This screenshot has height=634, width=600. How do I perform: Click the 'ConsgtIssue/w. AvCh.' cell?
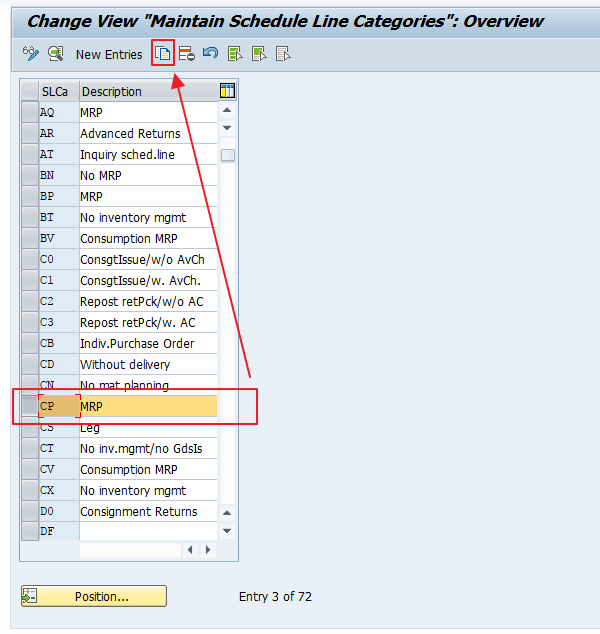pos(148,280)
